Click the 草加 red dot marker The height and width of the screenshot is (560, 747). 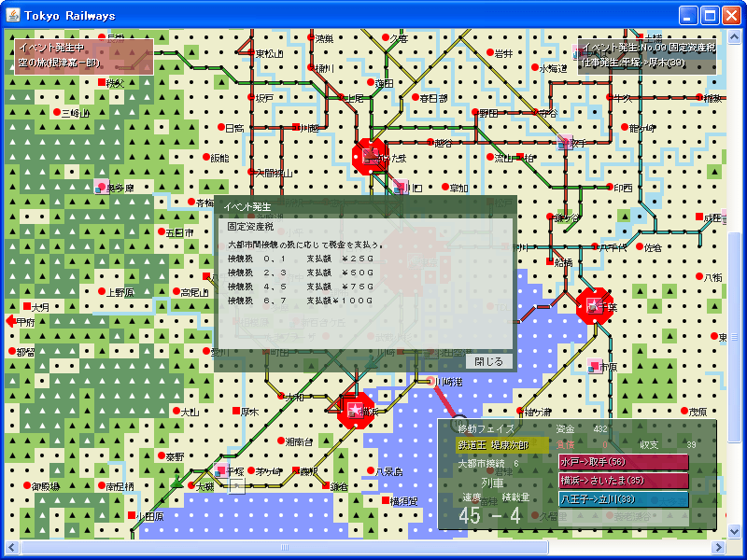(445, 187)
